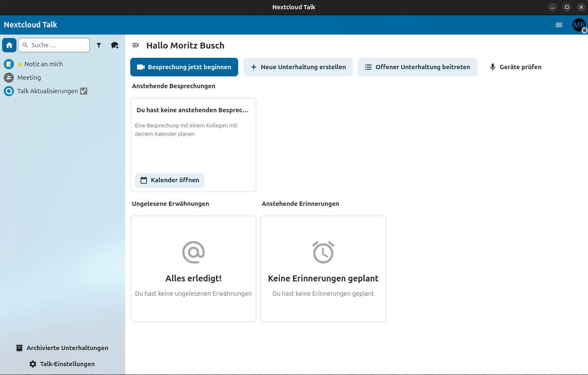Image resolution: width=588 pixels, height=375 pixels.
Task: Click the Talk Aktualisierungen app icon
Action: (9, 91)
